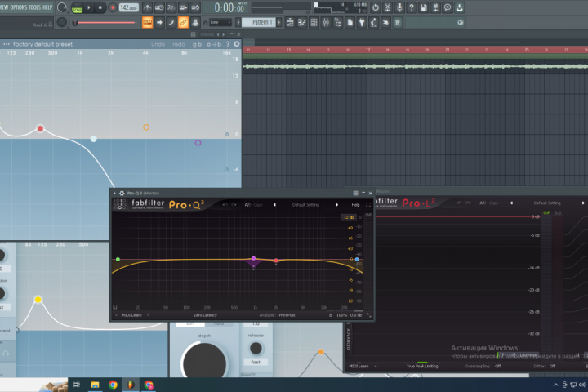
Task: Open the plugin picker plug icon
Action: [x=362, y=23]
